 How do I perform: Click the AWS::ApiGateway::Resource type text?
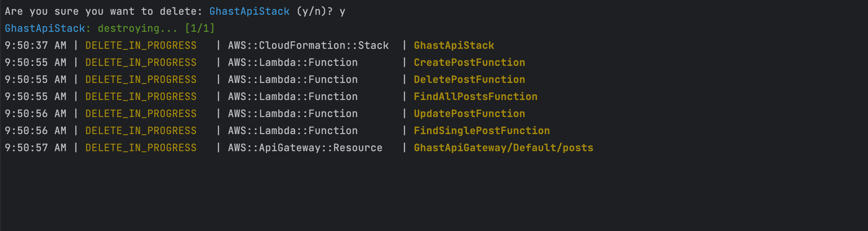click(x=305, y=148)
